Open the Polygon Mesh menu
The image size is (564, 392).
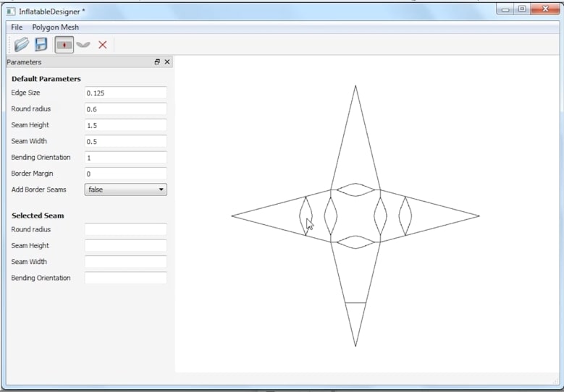click(56, 27)
